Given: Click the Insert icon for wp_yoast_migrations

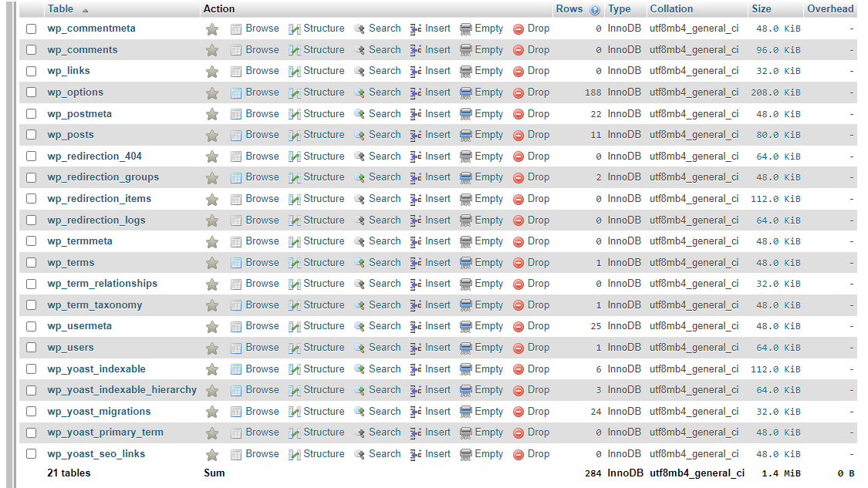Looking at the screenshot, I should (416, 412).
